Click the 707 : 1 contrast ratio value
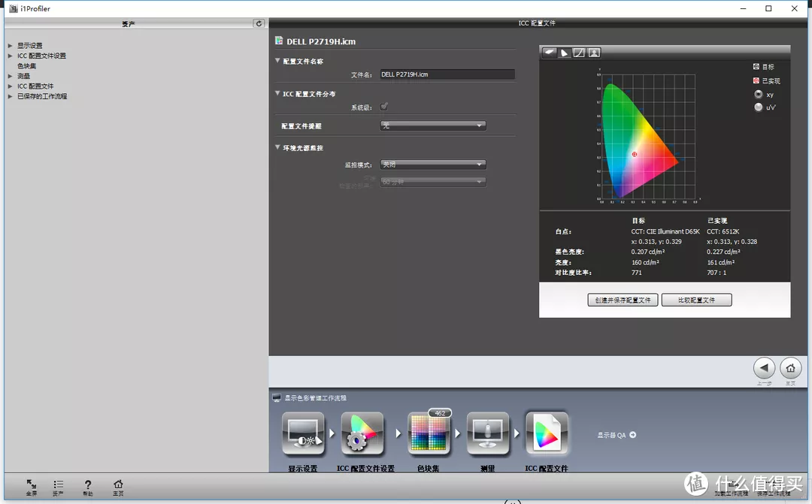 [x=717, y=273]
